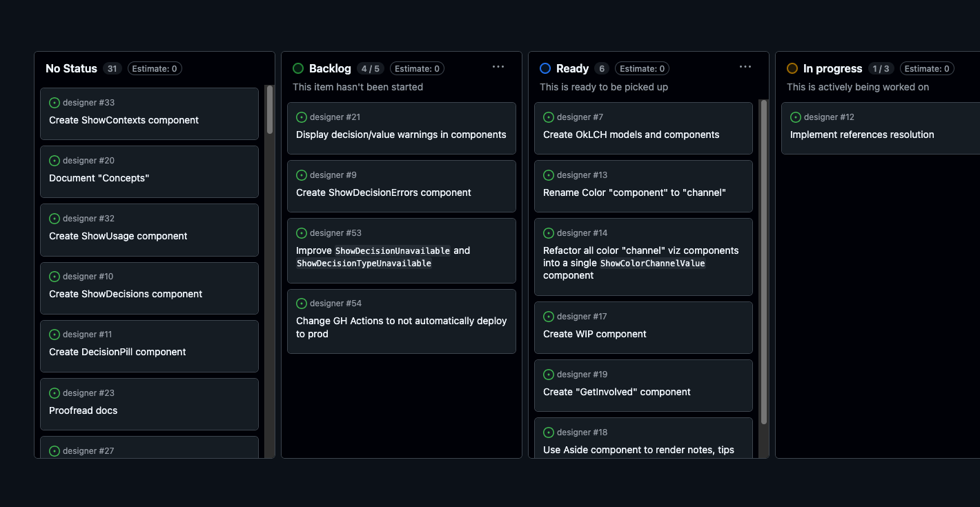Open "Change GH Actions" deploy issue

(x=402, y=327)
